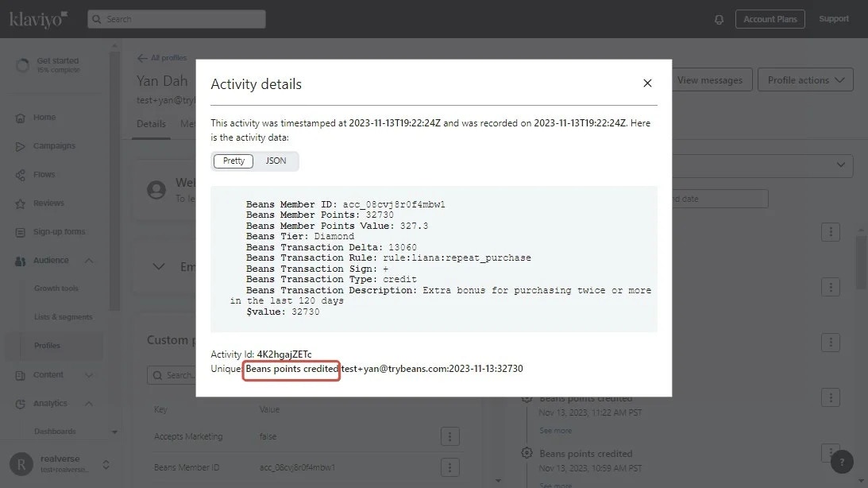The image size is (868, 488).
Task: Click the Beans Member ID line in activity data
Action: coord(345,204)
